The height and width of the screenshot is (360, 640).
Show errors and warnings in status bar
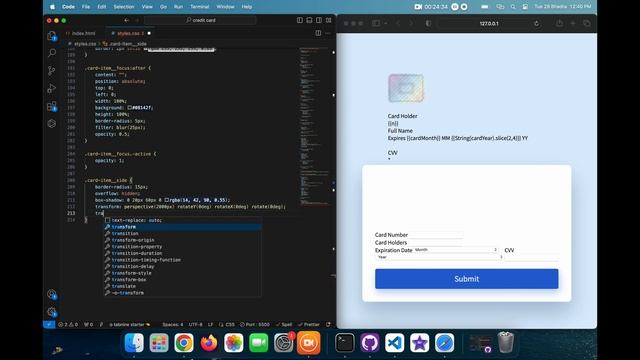point(68,324)
